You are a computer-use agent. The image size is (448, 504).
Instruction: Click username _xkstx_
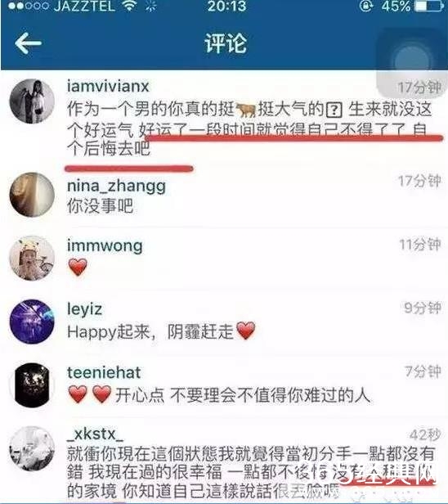point(95,434)
